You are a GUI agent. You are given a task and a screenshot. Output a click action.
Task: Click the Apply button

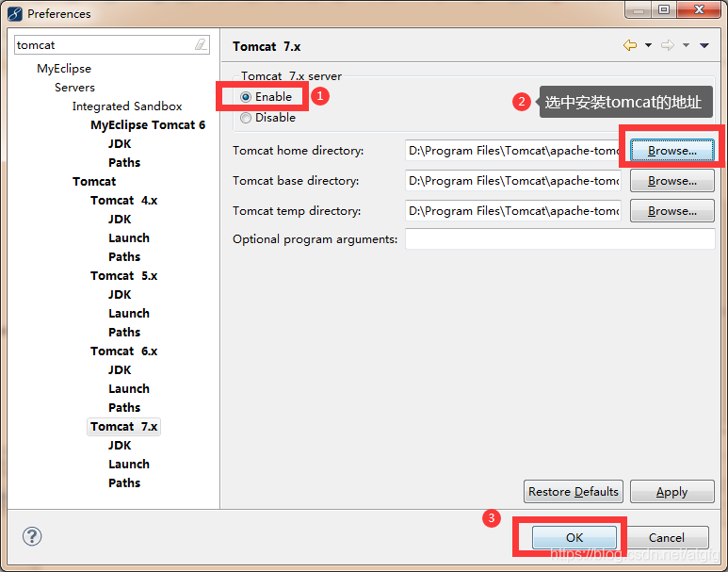click(x=671, y=492)
